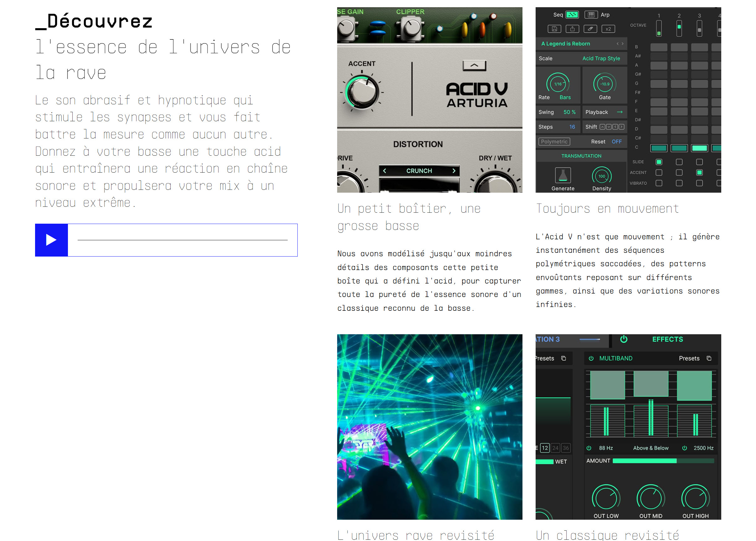Open the Reset OFF dropdown
Screen dimensions: 756x541
(x=616, y=142)
